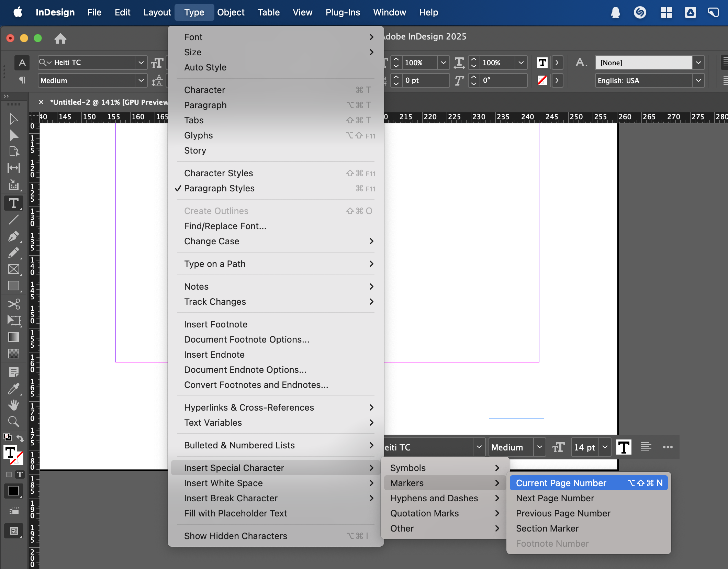Image resolution: width=728 pixels, height=569 pixels.
Task: Click the fill color T swatch in tools
Action: pyautogui.click(x=10, y=452)
